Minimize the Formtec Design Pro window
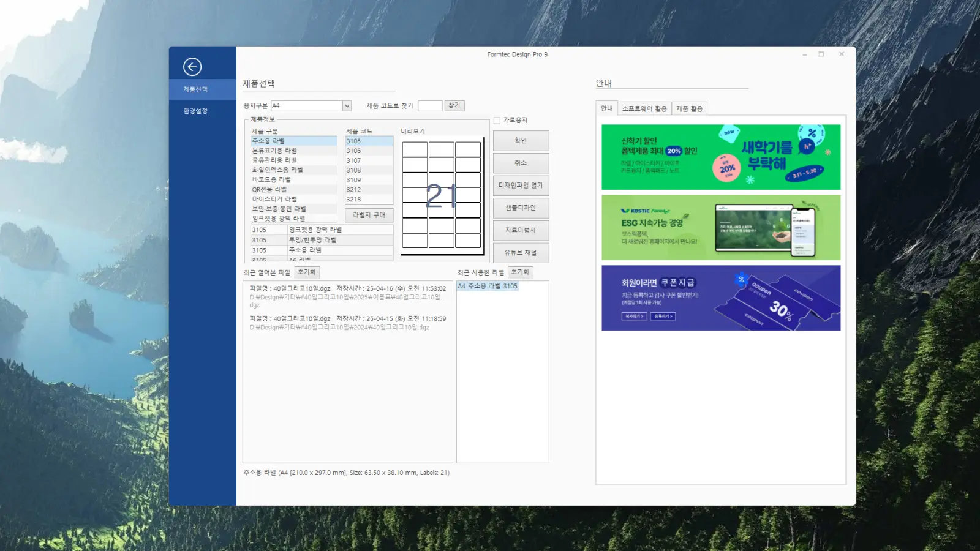Viewport: 980px width, 551px height. pos(805,54)
